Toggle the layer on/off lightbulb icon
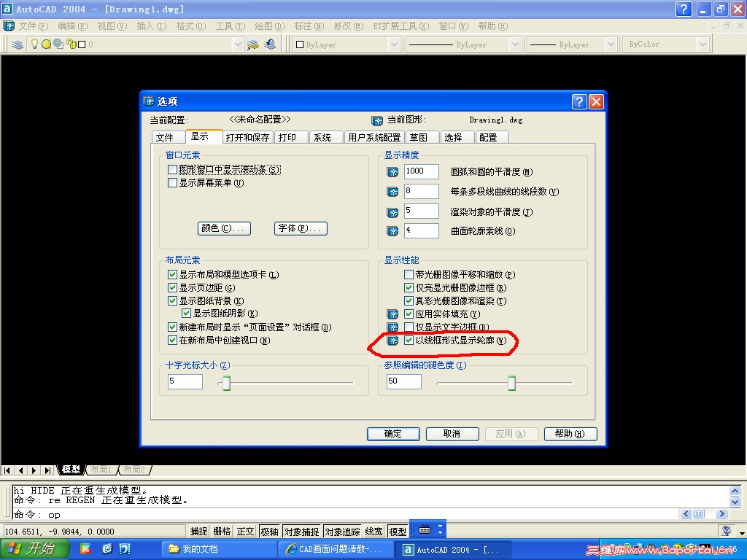 pyautogui.click(x=34, y=44)
